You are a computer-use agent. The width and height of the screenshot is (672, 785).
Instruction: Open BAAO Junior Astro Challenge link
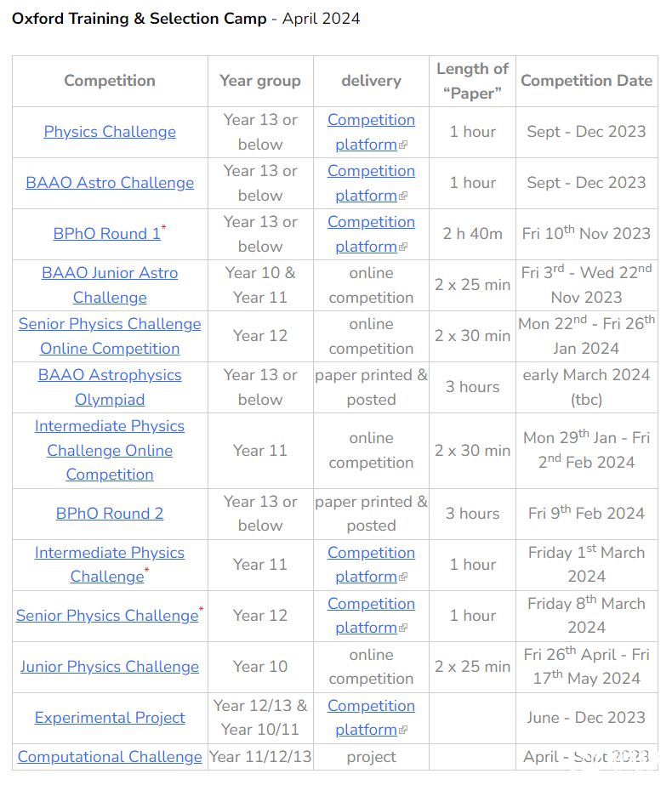(110, 285)
